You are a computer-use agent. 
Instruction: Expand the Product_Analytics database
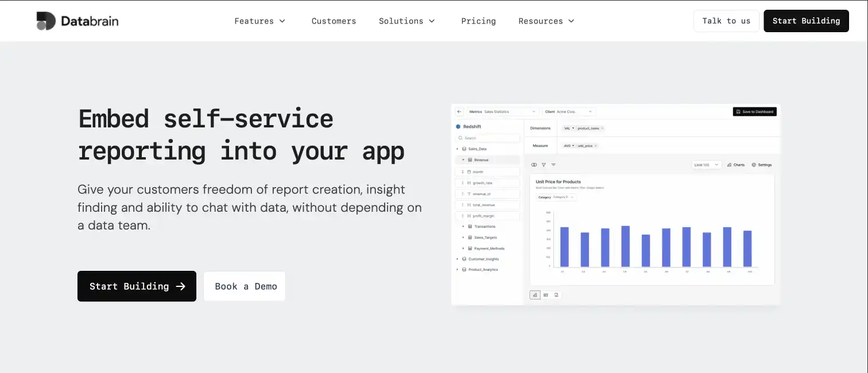(x=458, y=270)
